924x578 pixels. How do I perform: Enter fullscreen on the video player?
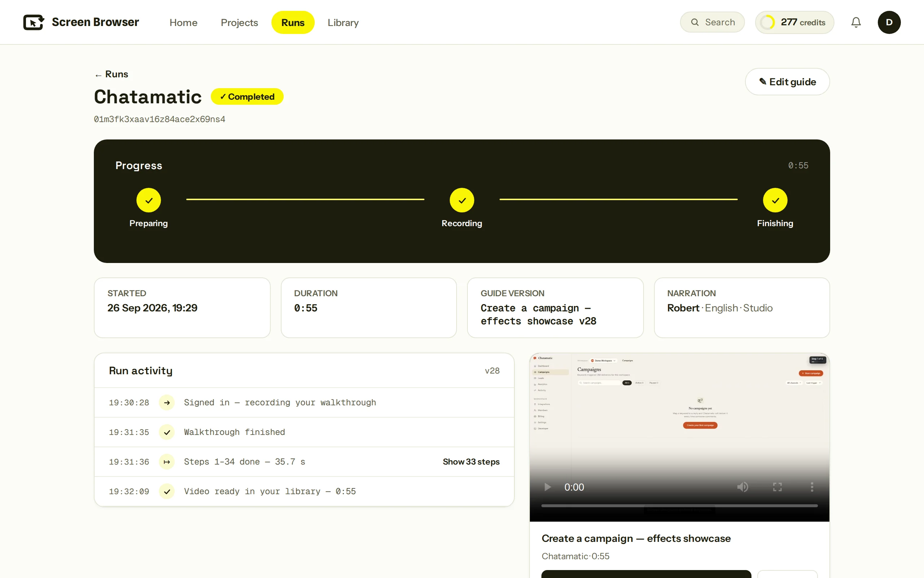[777, 487]
